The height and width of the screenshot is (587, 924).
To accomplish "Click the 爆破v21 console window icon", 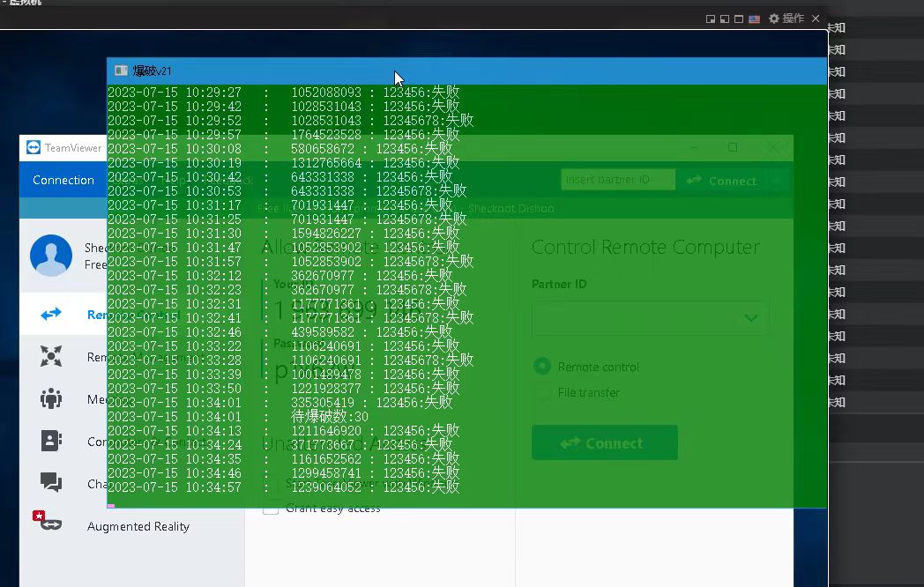I will pyautogui.click(x=121, y=71).
